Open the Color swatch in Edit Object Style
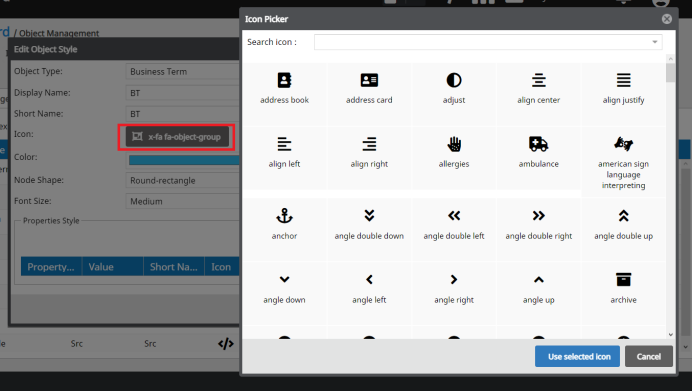The image size is (692, 391). (184, 160)
